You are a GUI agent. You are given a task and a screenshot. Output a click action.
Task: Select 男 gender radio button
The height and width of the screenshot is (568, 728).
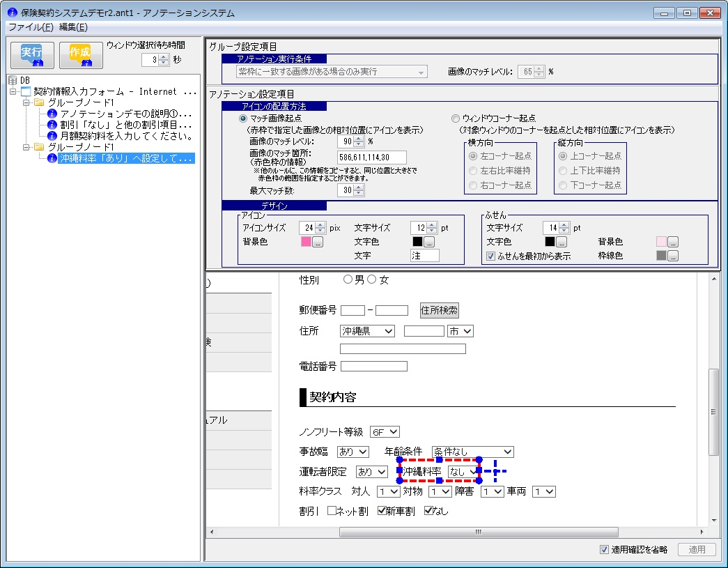point(348,279)
